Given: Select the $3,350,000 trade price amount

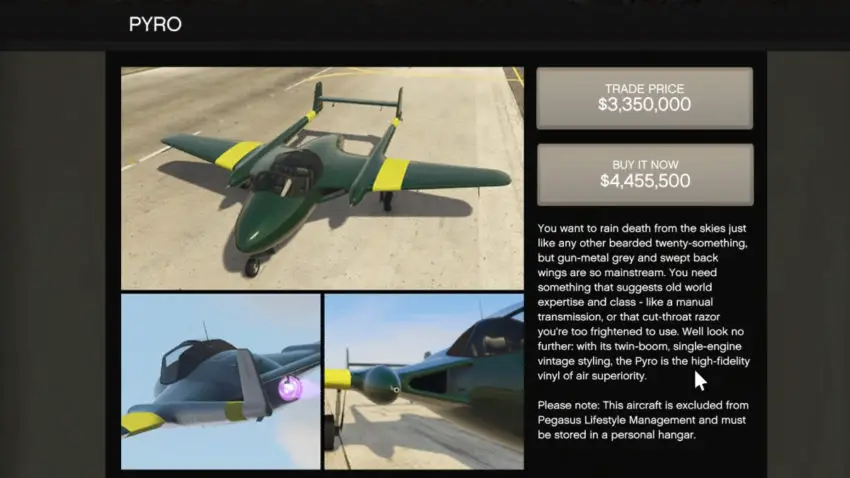Looking at the screenshot, I should 645,105.
